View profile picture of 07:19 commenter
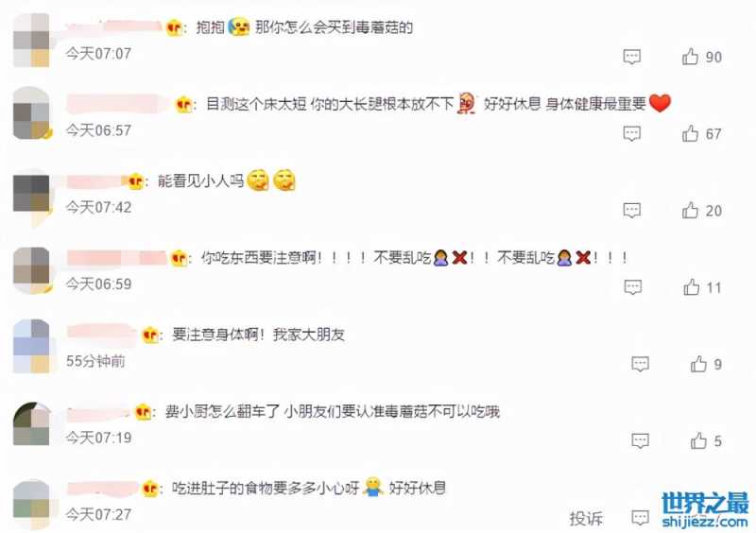Image resolution: width=756 pixels, height=533 pixels. [31, 423]
